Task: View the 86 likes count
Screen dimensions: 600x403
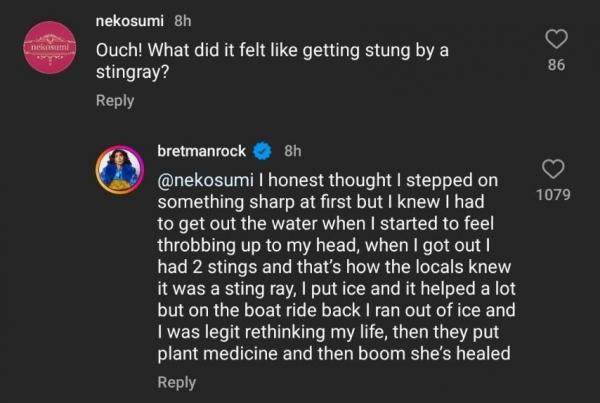Action: (x=557, y=65)
